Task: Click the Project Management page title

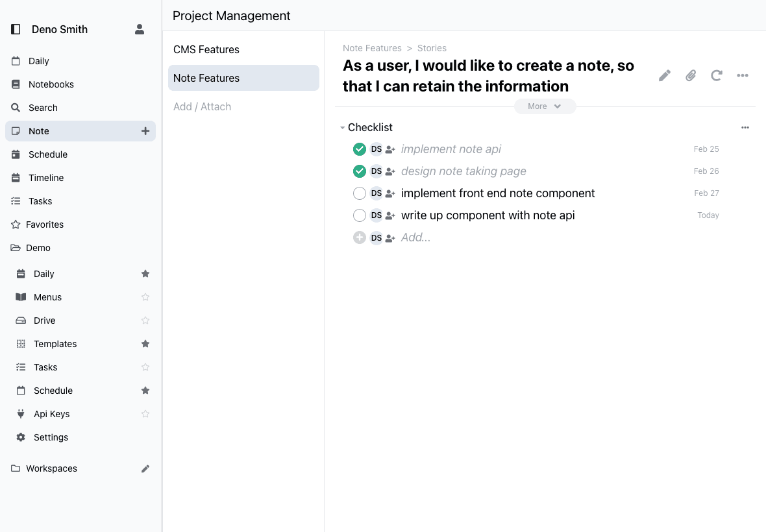Action: click(x=232, y=16)
